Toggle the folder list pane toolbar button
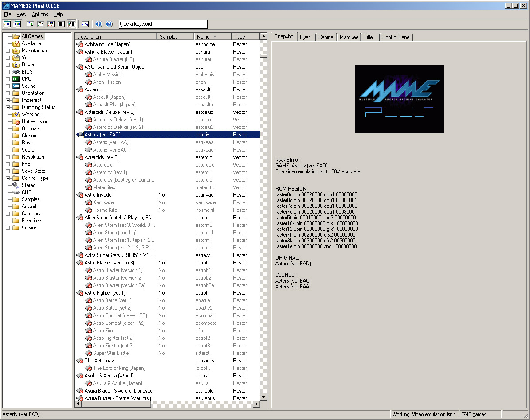 [7, 24]
